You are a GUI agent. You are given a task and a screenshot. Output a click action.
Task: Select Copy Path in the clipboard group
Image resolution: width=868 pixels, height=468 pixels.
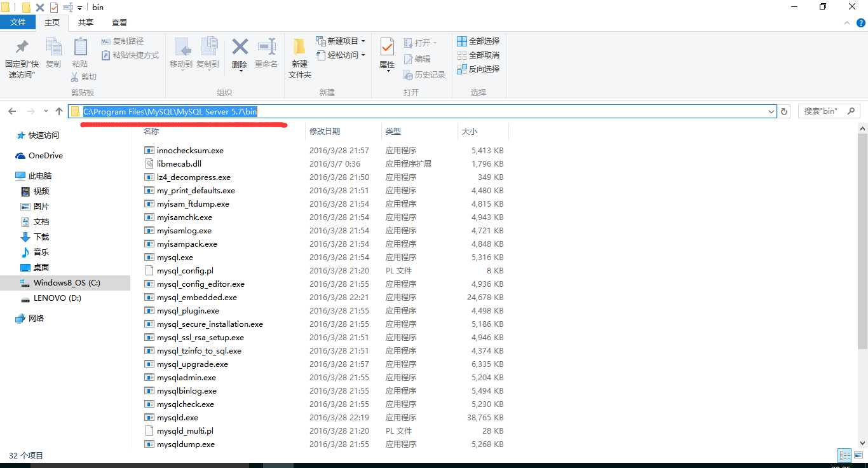(123, 41)
